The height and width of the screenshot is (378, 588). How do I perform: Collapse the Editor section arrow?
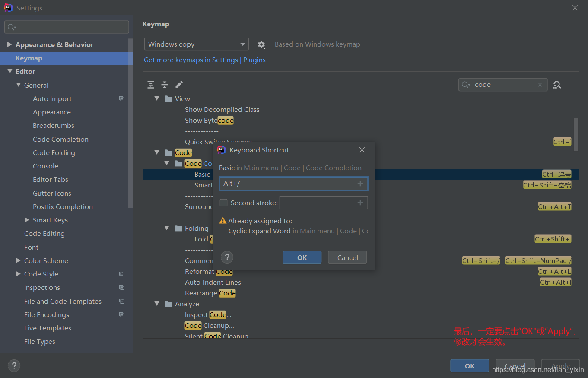point(10,71)
